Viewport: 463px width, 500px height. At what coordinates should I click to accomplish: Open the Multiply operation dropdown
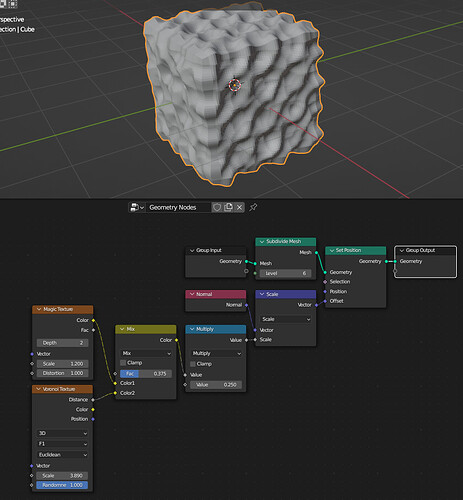(216, 353)
